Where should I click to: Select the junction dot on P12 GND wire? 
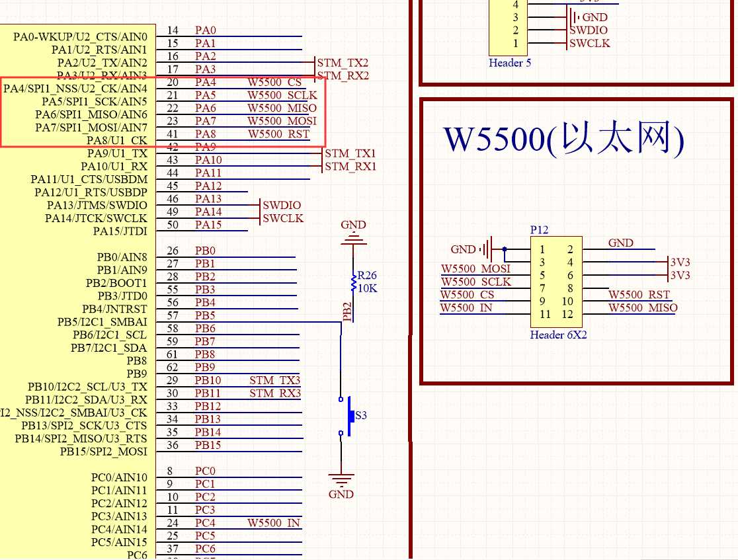click(505, 249)
